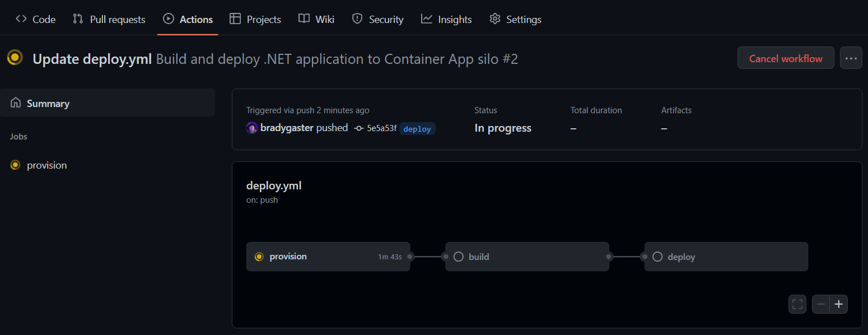Image resolution: width=868 pixels, height=335 pixels.
Task: Click the fullscreen graph icon
Action: (797, 304)
